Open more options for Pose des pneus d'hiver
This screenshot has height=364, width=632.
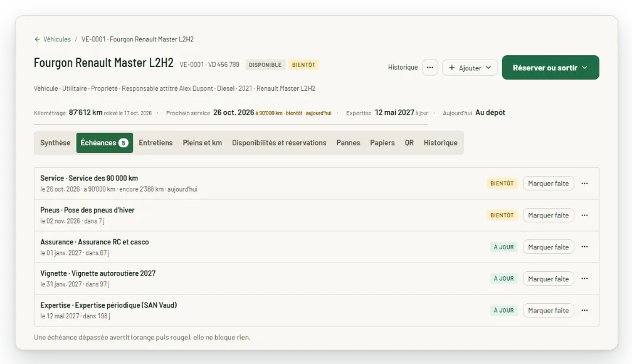coord(584,216)
